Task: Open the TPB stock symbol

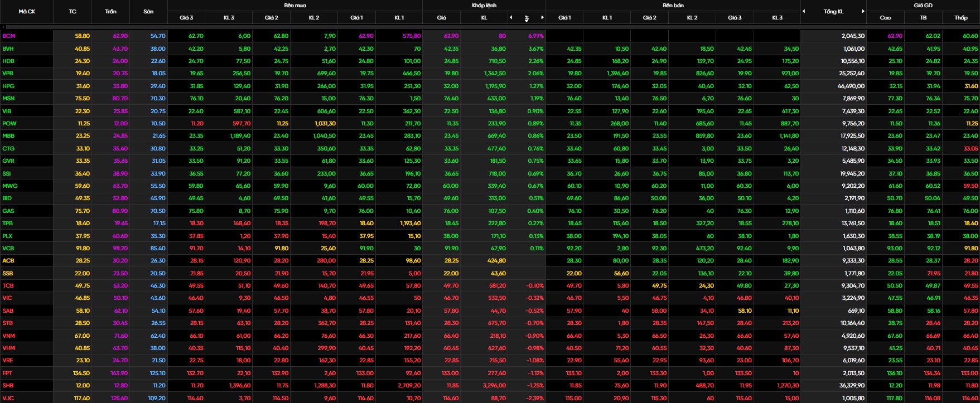Action: [8, 223]
